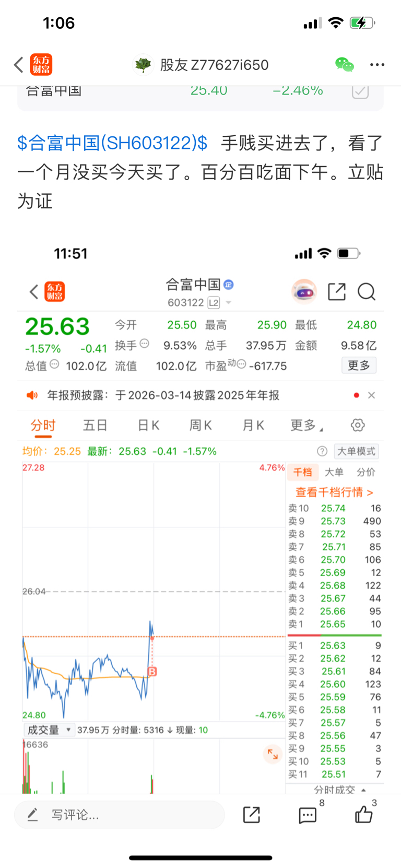Open poster's leaf avatar
Screen dimensions: 401x868
click(143, 65)
